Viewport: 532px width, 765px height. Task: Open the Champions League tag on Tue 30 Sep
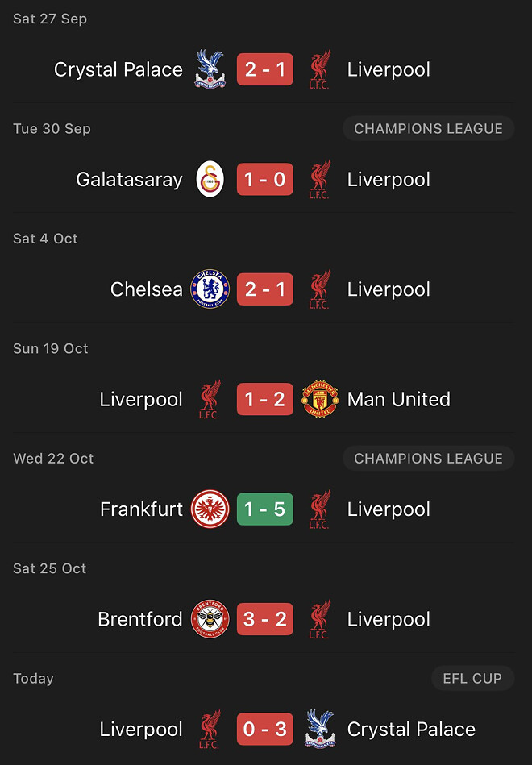pyautogui.click(x=428, y=128)
